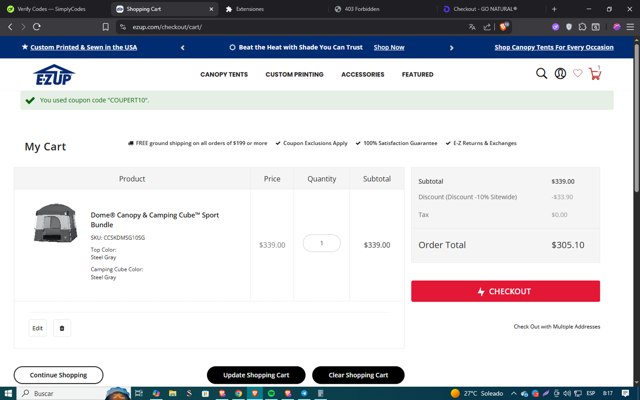Open Custom Printed & Sewn in the USA link
The image size is (640, 400).
point(84,47)
